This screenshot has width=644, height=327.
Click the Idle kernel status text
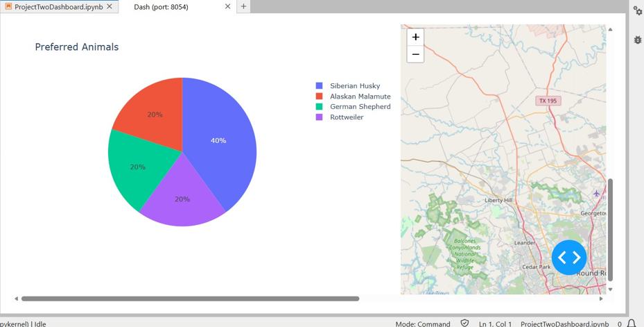point(40,324)
